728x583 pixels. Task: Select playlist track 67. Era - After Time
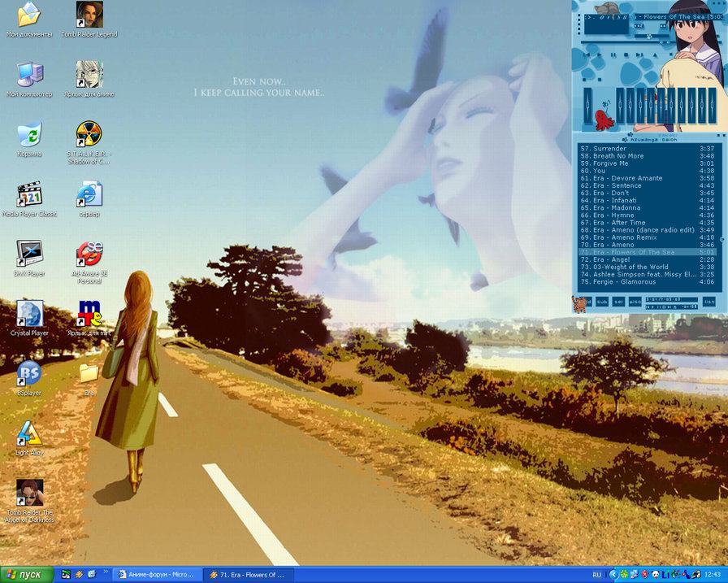click(x=648, y=223)
